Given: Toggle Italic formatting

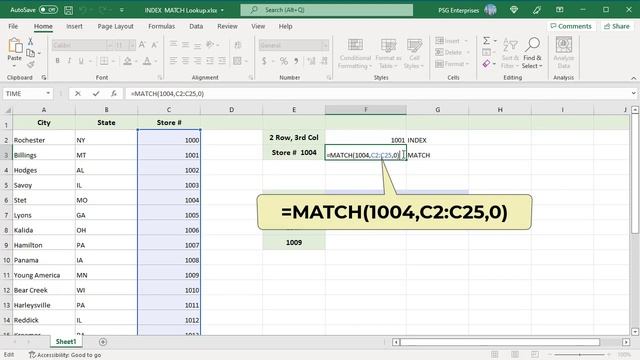Looking at the screenshot, I should coord(69,61).
